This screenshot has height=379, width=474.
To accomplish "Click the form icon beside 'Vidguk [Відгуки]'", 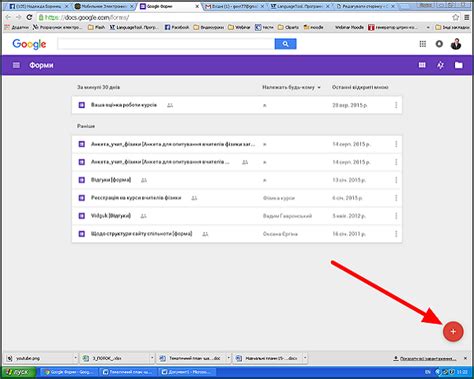I will point(82,216).
